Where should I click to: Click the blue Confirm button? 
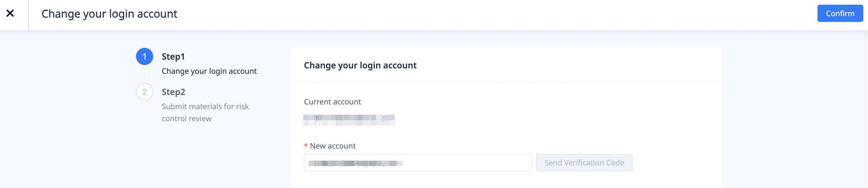click(840, 13)
